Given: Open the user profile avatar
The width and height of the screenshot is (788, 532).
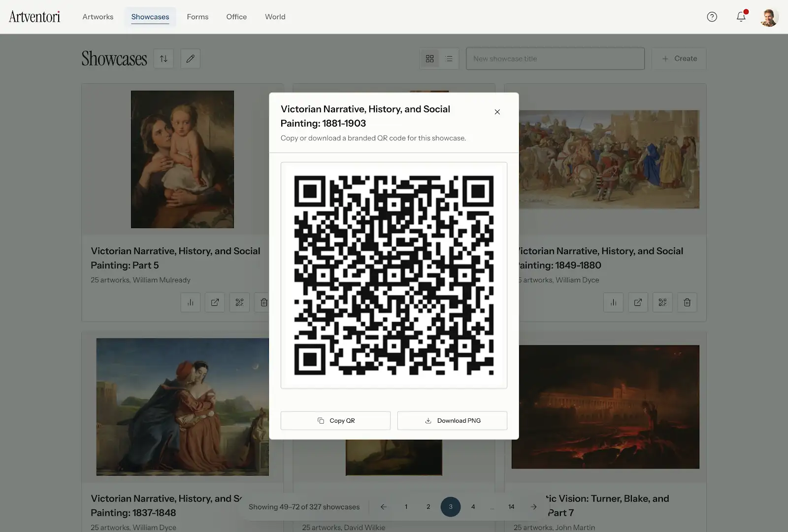Looking at the screenshot, I should pos(769,17).
